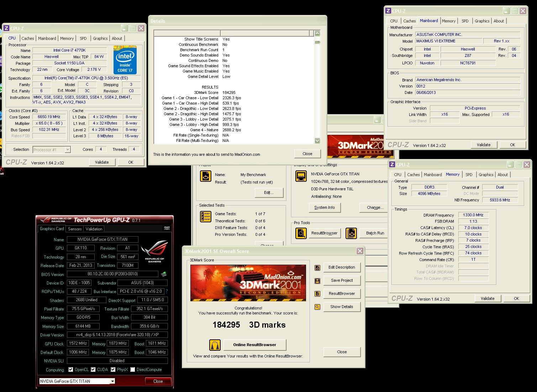Switch to the Sensors tab in GPU-Z
The height and width of the screenshot is (392, 537).
pyautogui.click(x=75, y=229)
